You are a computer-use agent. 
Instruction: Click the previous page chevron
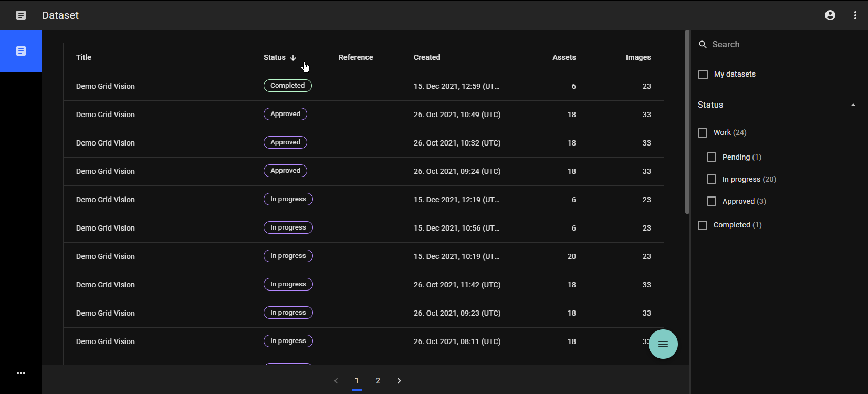pyautogui.click(x=336, y=381)
